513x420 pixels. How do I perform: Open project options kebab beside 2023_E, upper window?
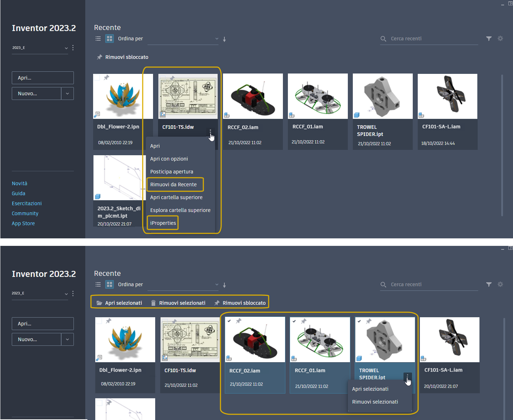pos(73,47)
